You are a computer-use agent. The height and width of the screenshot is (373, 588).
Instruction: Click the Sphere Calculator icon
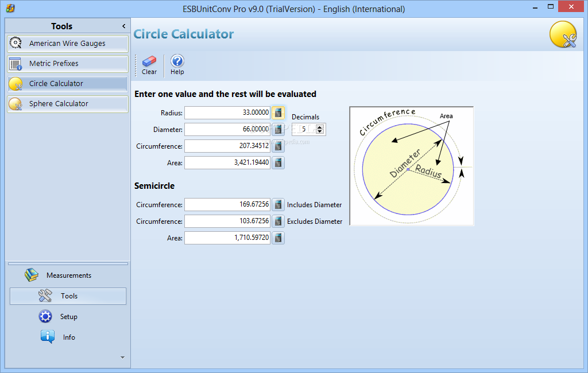[16, 104]
